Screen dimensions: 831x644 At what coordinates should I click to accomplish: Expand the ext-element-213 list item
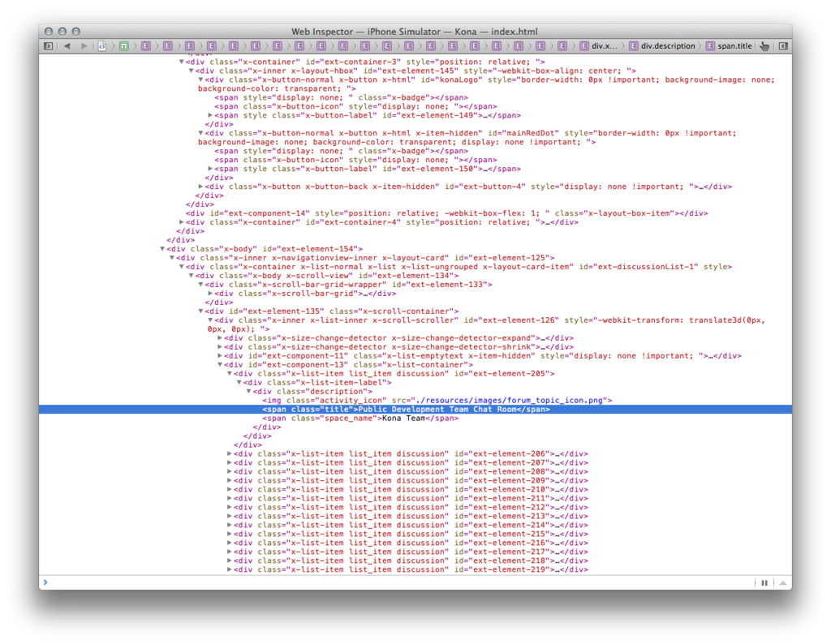click(x=229, y=517)
